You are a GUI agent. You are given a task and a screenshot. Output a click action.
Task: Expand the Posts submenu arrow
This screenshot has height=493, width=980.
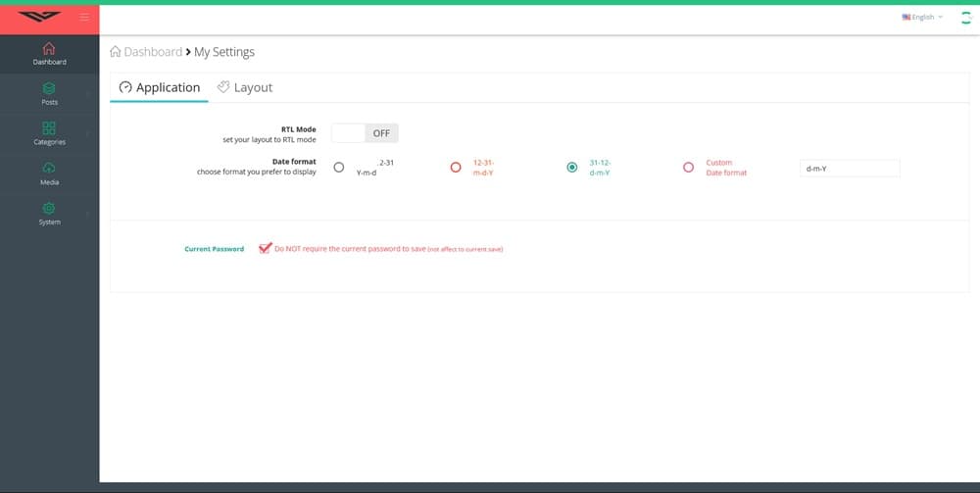(x=87, y=94)
